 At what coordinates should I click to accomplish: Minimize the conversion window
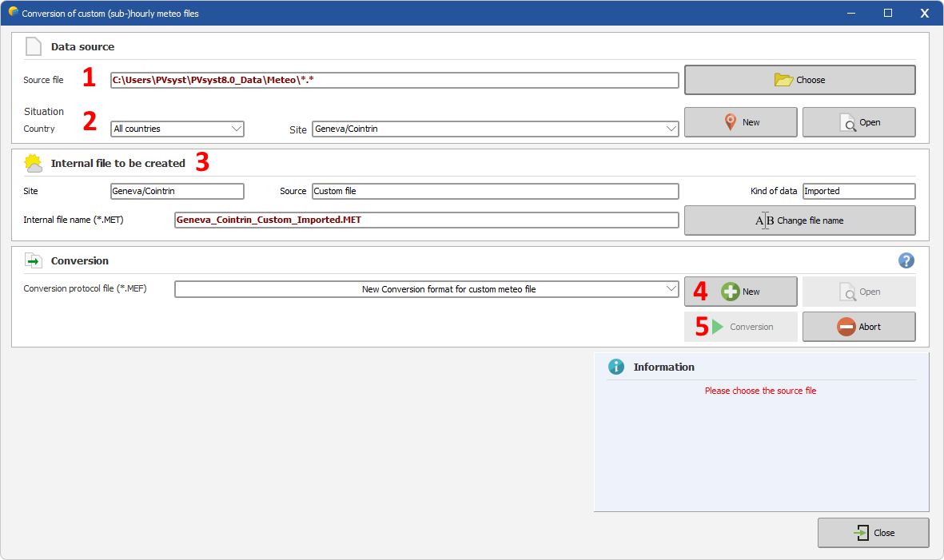850,13
